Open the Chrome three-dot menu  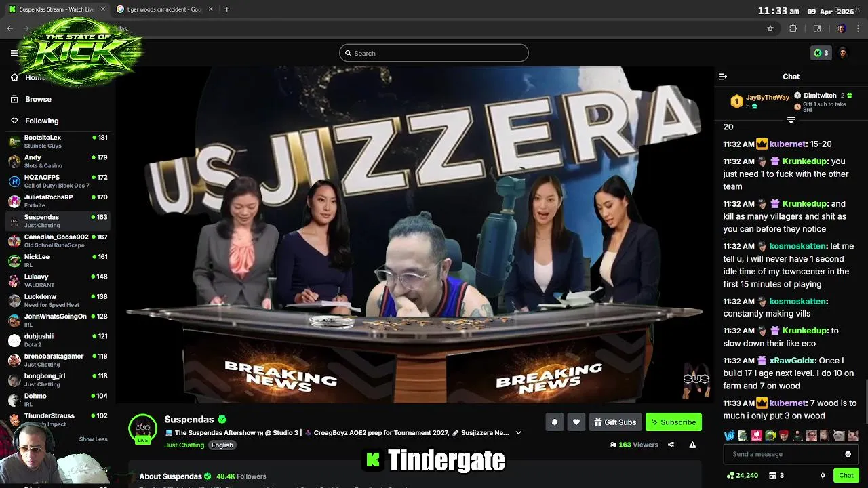(859, 28)
